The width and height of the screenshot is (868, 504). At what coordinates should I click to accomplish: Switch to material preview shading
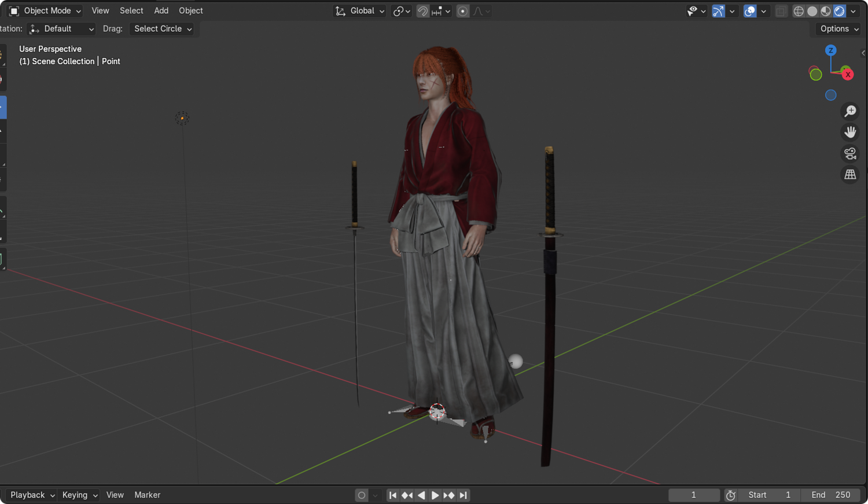826,11
